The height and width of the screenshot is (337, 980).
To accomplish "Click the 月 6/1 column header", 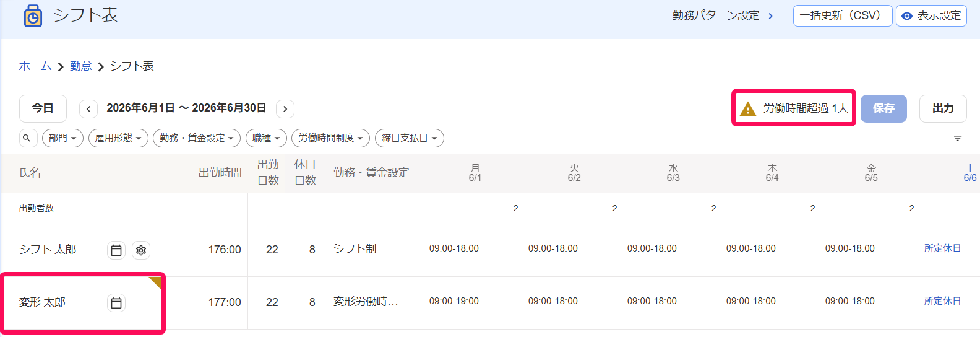I will [475, 173].
